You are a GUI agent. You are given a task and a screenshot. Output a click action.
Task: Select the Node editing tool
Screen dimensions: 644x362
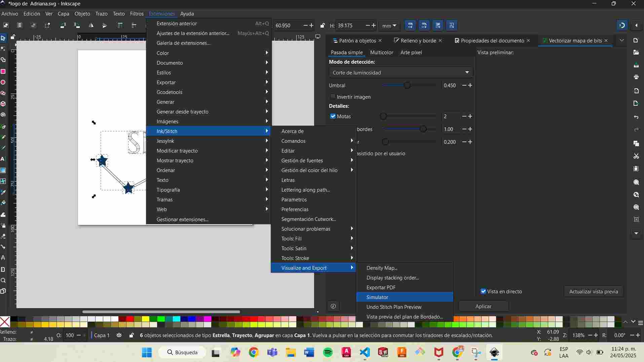coord(3,49)
